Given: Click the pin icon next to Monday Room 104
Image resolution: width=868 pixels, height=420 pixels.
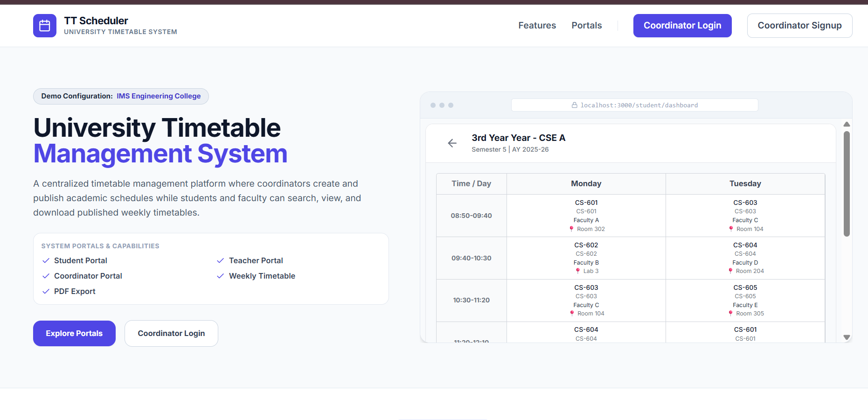Looking at the screenshot, I should click(572, 314).
